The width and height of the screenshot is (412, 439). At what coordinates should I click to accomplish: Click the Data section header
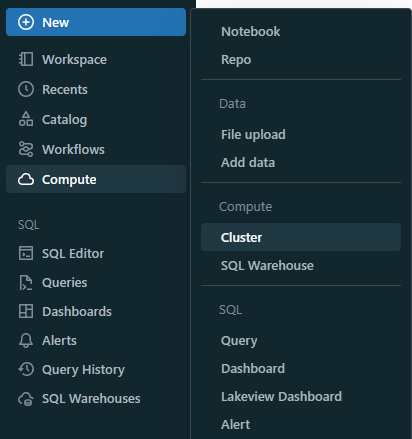[232, 104]
